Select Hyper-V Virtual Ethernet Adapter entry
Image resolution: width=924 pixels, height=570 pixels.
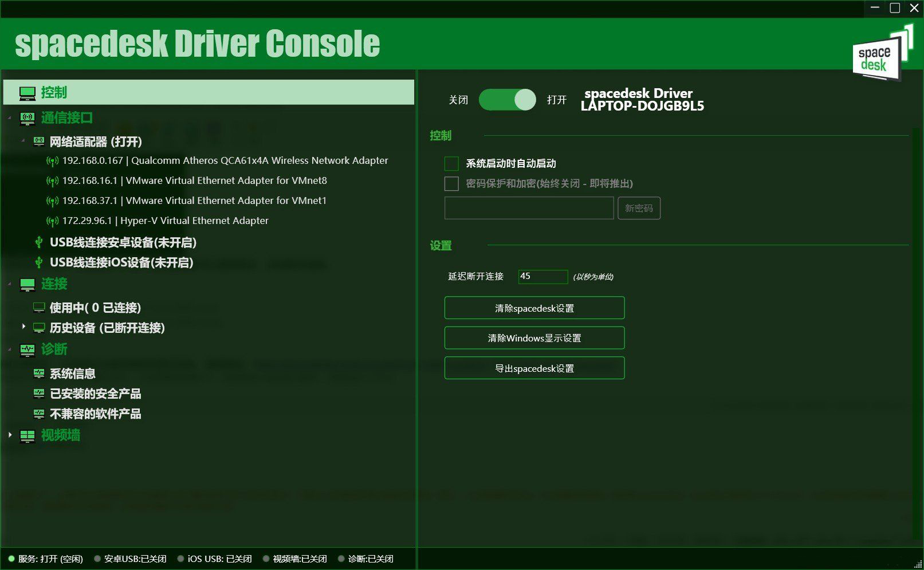(165, 221)
